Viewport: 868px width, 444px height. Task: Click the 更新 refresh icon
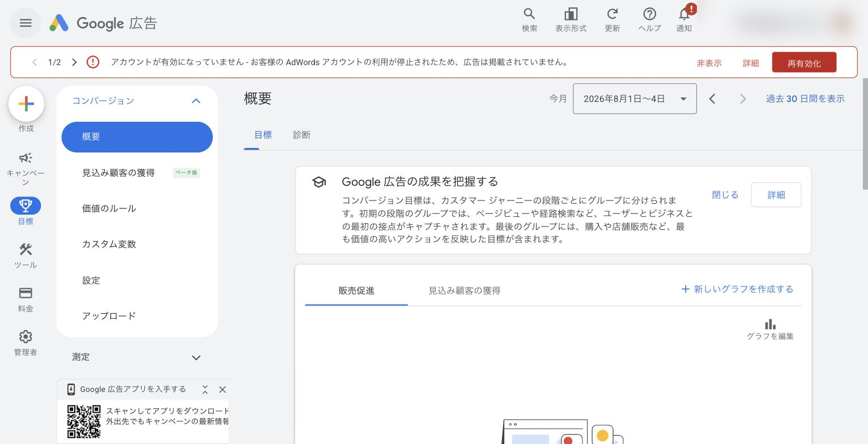[x=612, y=20]
